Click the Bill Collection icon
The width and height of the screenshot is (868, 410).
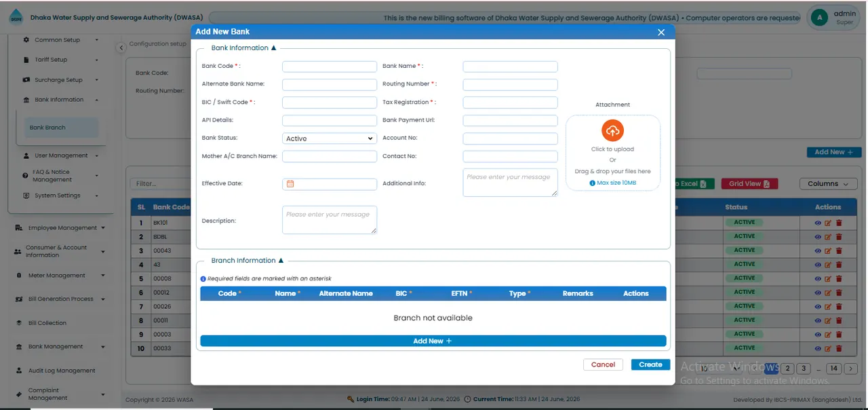pyautogui.click(x=19, y=323)
